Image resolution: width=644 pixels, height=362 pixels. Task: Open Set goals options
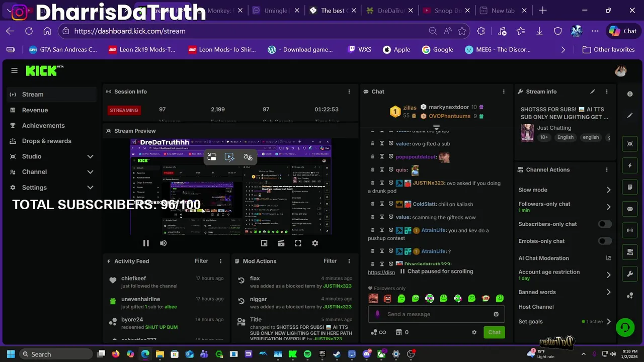[565, 322]
